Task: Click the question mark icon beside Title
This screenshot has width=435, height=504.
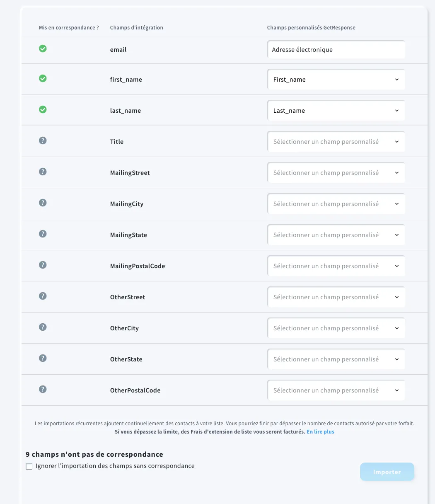Action: [x=43, y=141]
